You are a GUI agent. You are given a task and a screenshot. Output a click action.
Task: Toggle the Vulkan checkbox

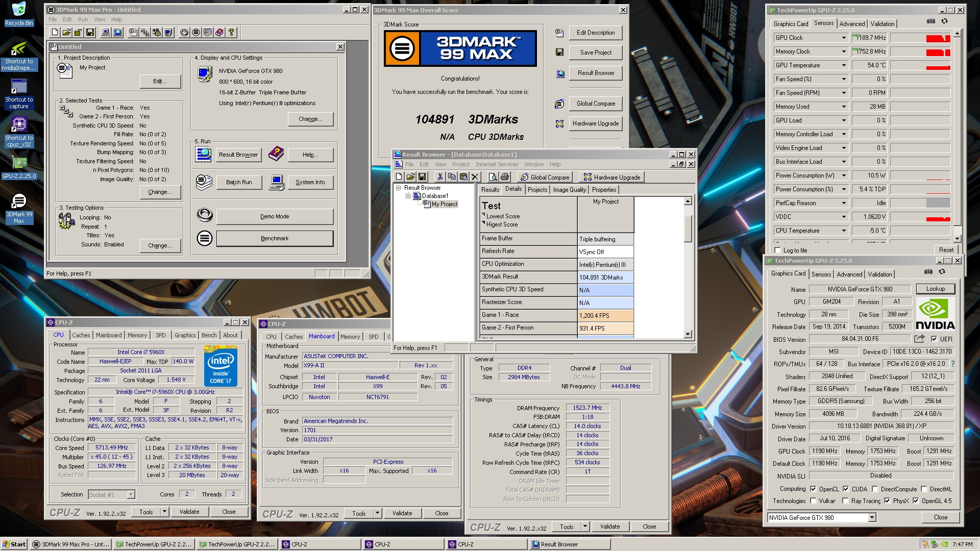point(813,502)
